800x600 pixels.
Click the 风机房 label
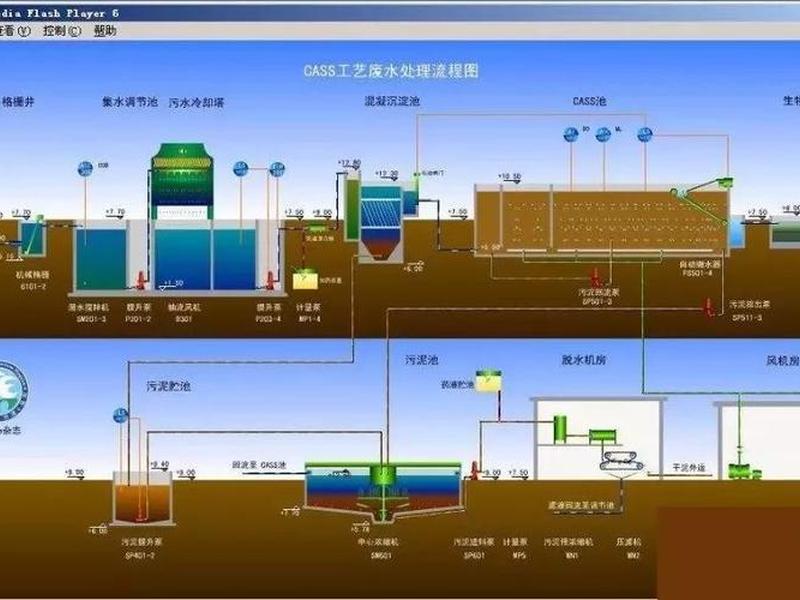point(783,361)
